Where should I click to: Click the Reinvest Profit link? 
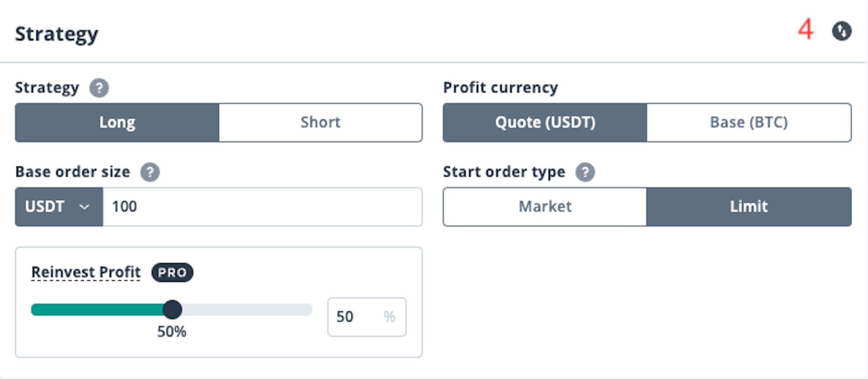(86, 272)
